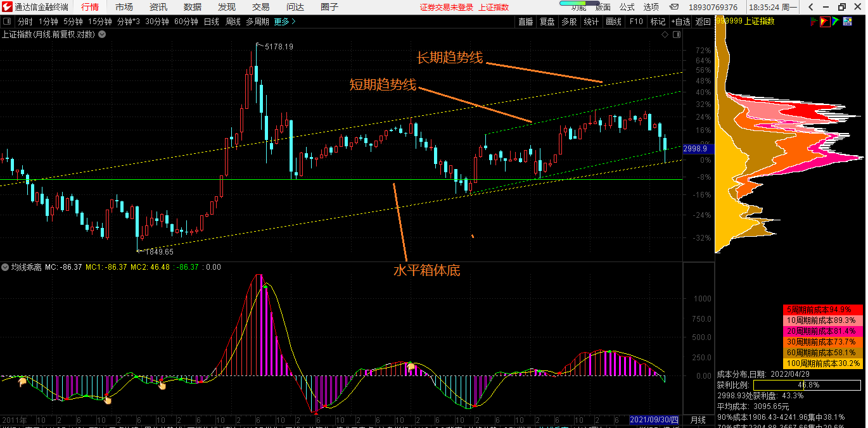Switch to 1分钟 period
The width and height of the screenshot is (868, 428).
click(x=48, y=21)
